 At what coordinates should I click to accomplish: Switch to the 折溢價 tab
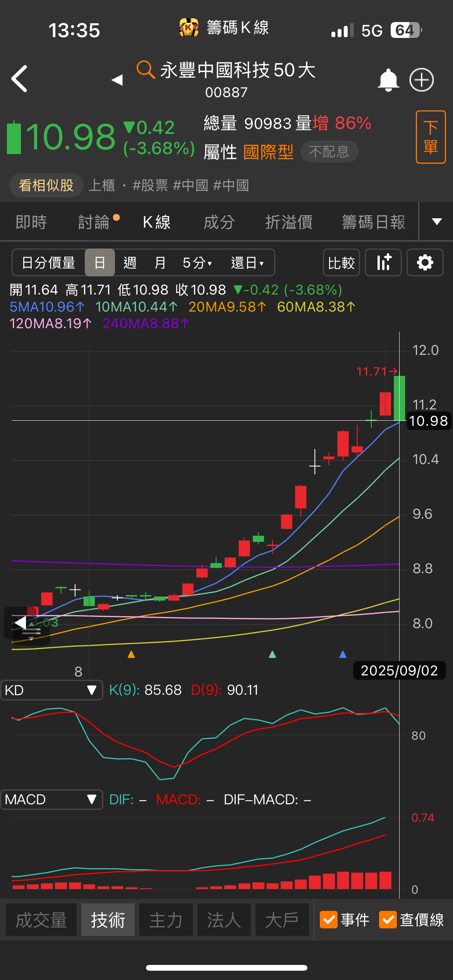(x=289, y=222)
